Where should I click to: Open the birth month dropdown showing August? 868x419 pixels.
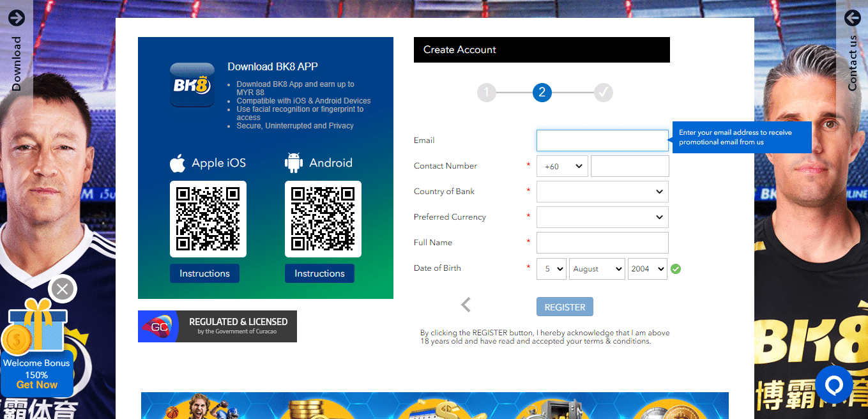(597, 269)
